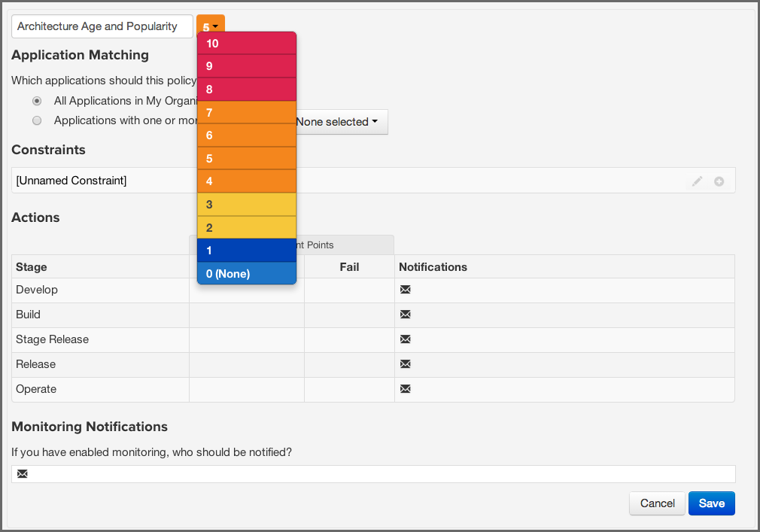
Task: Select Applications with one or more tags radio
Action: pyautogui.click(x=37, y=120)
